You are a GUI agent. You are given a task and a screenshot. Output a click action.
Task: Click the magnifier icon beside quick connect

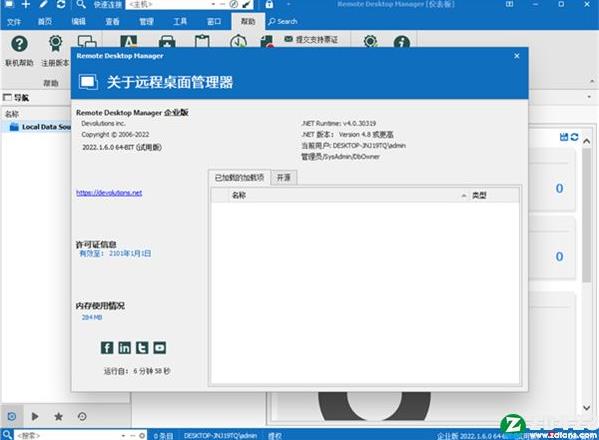point(80,4)
